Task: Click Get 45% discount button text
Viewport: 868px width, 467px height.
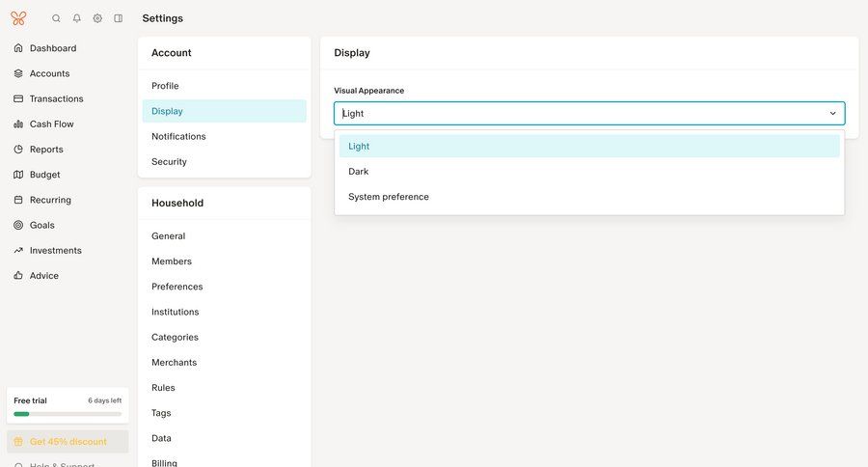Action: click(68, 442)
